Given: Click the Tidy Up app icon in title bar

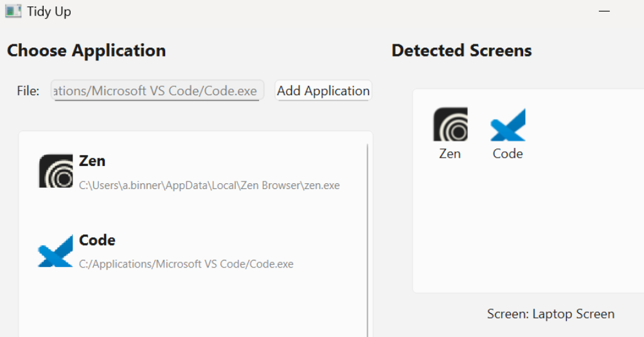Looking at the screenshot, I should (x=13, y=11).
